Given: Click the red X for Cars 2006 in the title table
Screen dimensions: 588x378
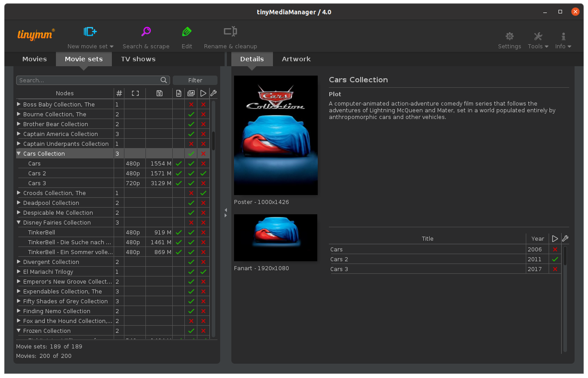Looking at the screenshot, I should [x=555, y=250].
